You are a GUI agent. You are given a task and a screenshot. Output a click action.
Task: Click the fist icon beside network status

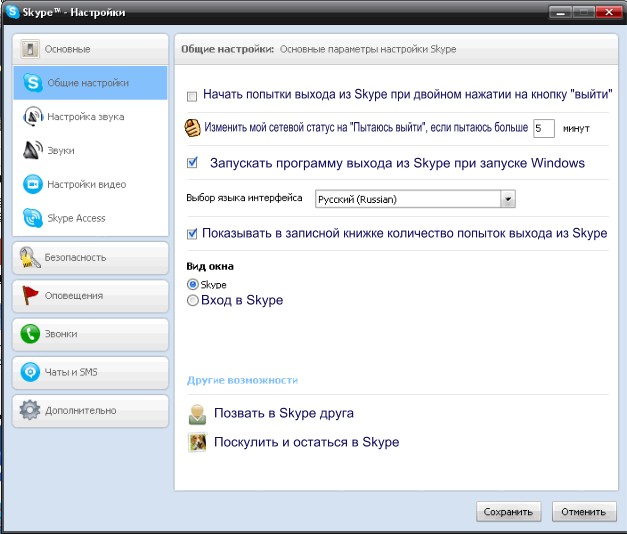pos(192,128)
